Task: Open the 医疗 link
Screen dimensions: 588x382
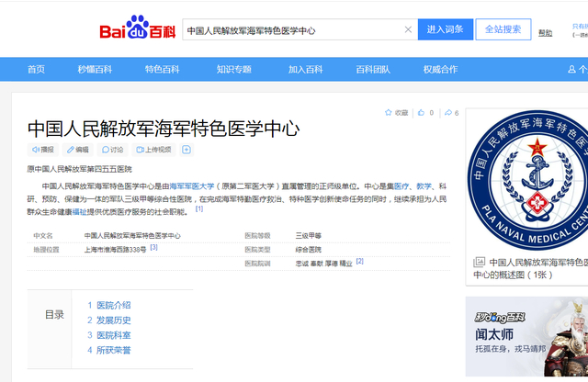Action: [401, 186]
